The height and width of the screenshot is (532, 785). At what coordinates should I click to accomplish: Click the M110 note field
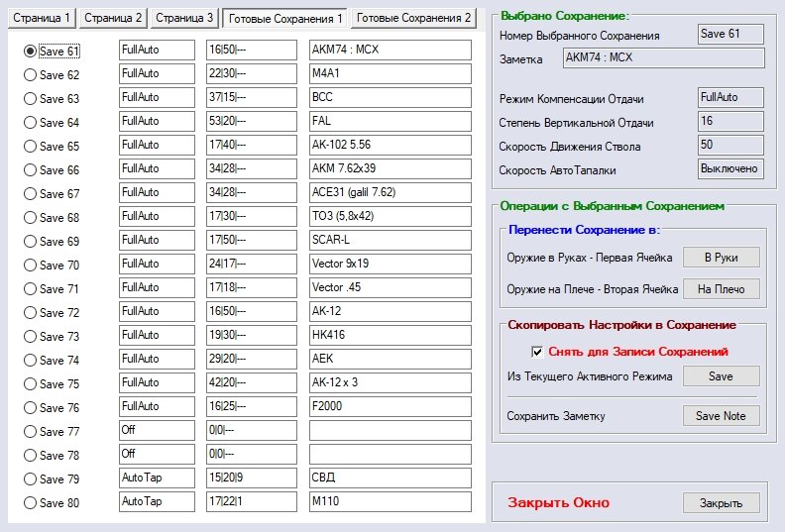[x=391, y=501]
